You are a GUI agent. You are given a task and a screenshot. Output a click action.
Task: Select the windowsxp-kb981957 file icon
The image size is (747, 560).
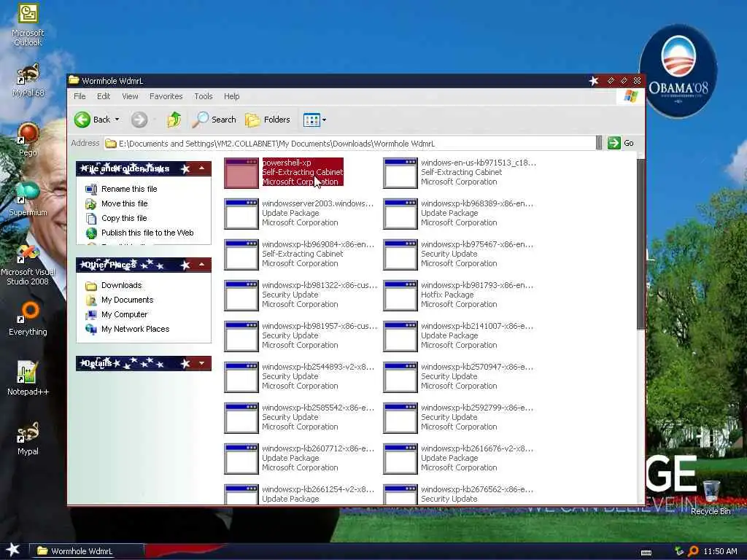click(x=241, y=337)
